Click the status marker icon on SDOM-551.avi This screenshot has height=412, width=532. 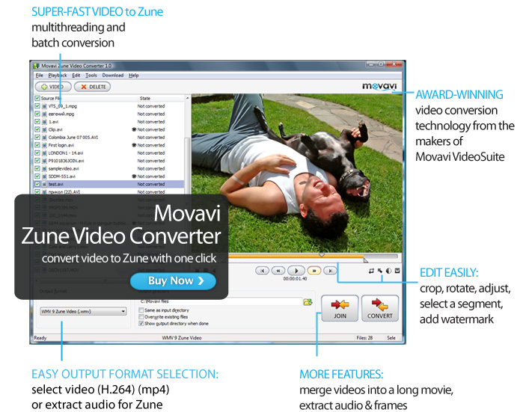coord(134,176)
